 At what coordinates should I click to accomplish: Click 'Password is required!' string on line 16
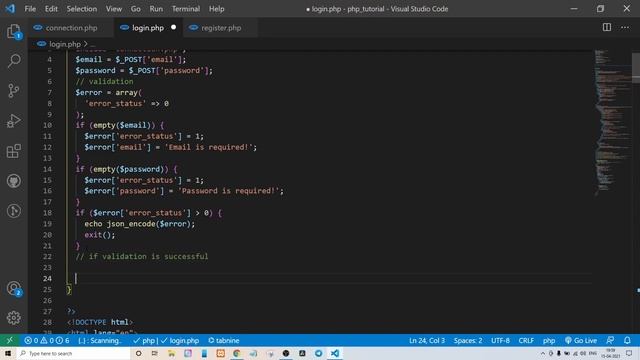click(x=229, y=191)
